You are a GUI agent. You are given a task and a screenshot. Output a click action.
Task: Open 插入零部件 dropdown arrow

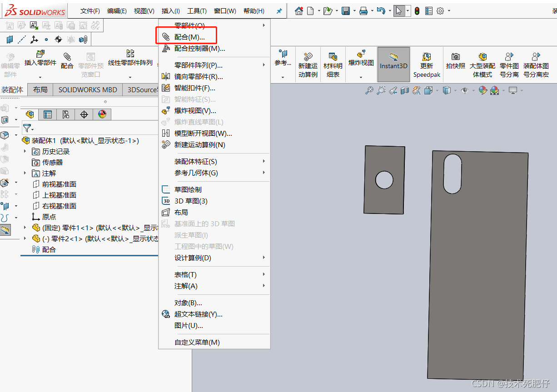[x=40, y=77]
